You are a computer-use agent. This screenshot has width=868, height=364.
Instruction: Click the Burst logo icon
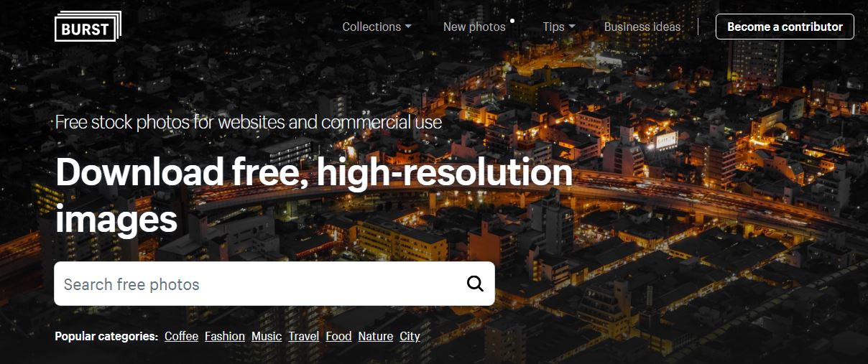pos(88,27)
